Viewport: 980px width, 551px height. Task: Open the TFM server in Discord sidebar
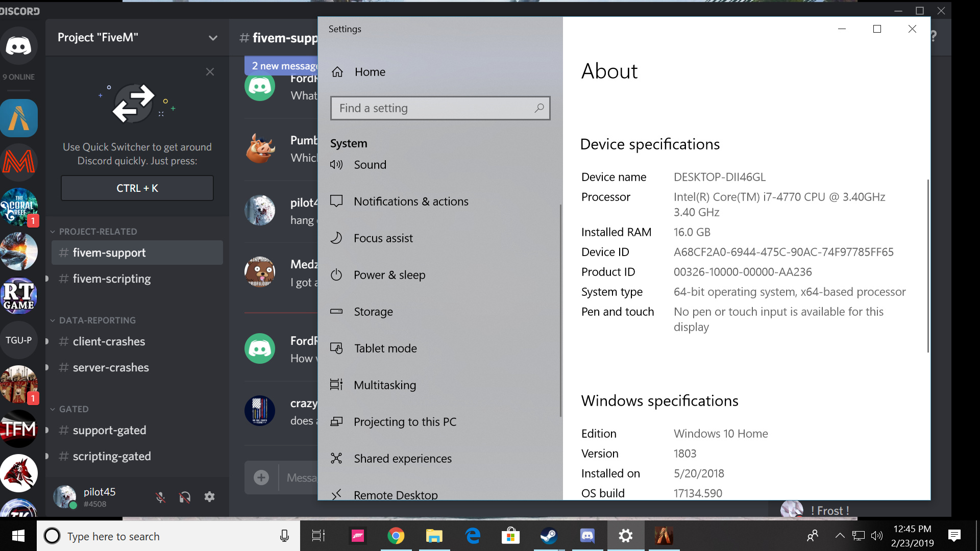coord(19,429)
